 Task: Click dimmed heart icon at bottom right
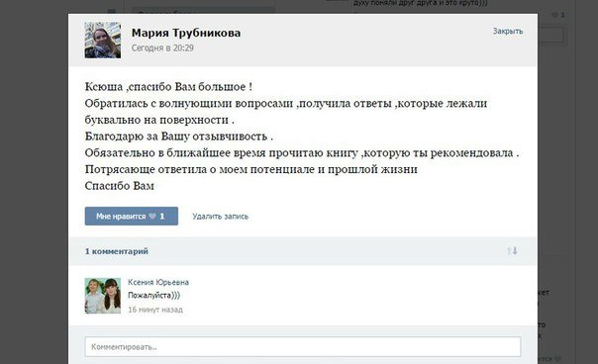558,359
